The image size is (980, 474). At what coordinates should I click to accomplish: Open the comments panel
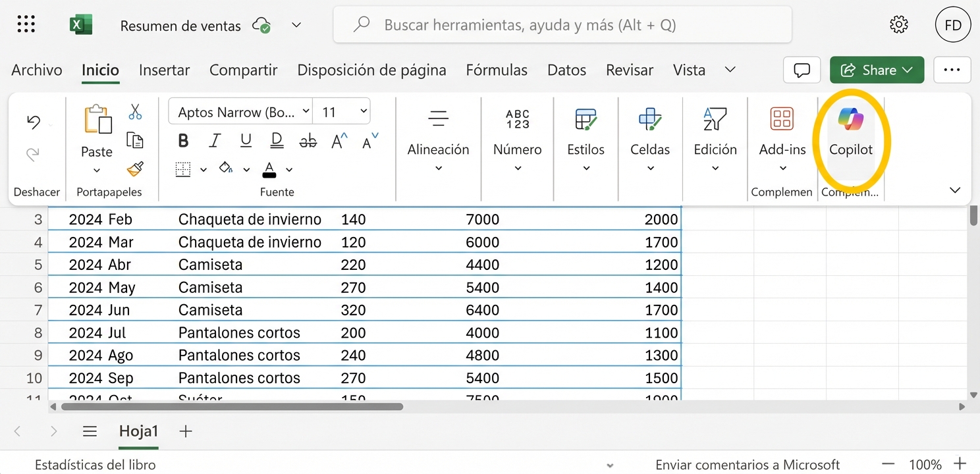(x=802, y=70)
